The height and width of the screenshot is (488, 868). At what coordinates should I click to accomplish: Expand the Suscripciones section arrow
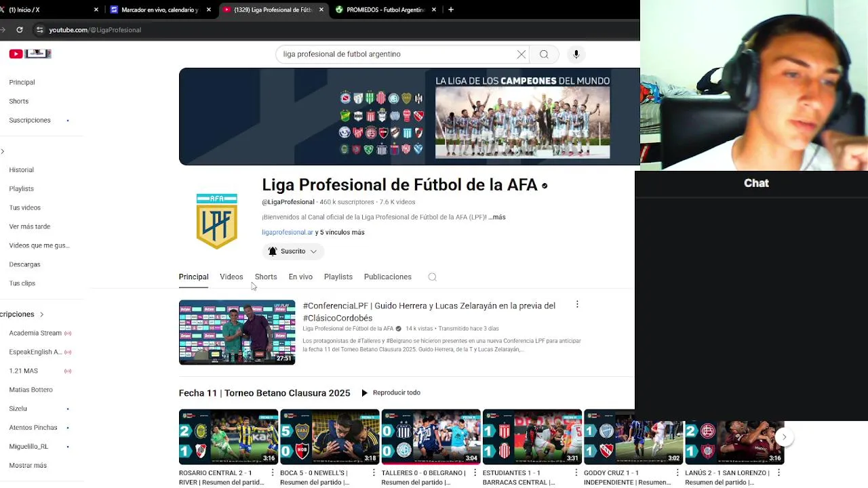41,314
